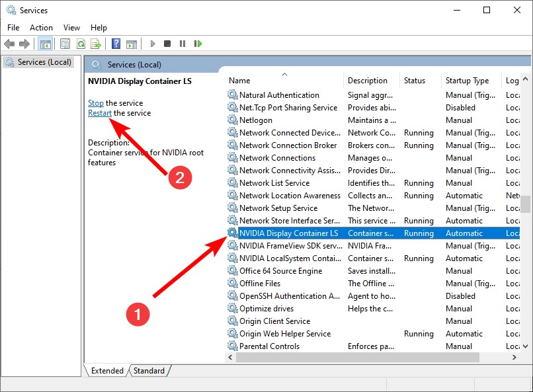Click gear icon beside Offline Files
This screenshot has height=392, width=533.
233,284
